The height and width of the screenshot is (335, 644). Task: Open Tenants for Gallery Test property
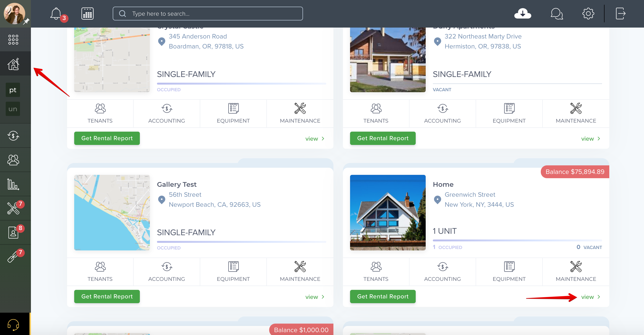100,272
